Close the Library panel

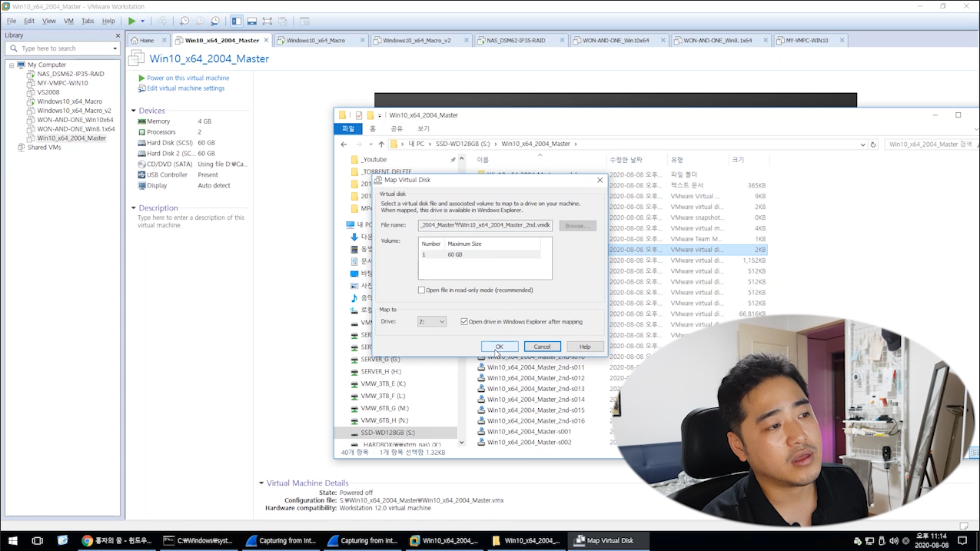[118, 35]
